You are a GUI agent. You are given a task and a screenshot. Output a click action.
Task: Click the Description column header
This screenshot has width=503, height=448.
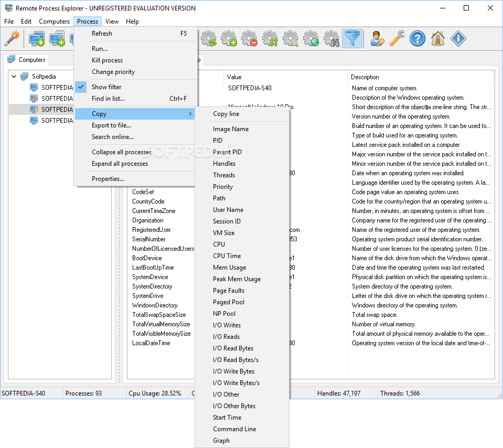420,77
